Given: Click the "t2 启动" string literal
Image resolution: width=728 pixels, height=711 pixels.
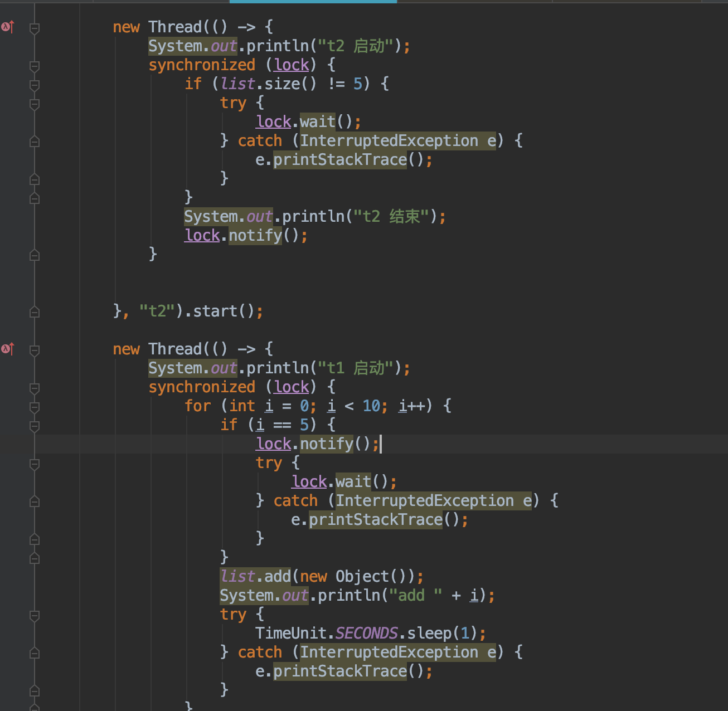Looking at the screenshot, I should [x=356, y=46].
